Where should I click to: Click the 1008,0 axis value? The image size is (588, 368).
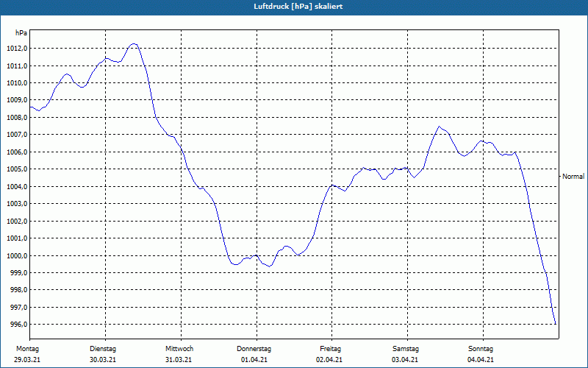pos(17,118)
